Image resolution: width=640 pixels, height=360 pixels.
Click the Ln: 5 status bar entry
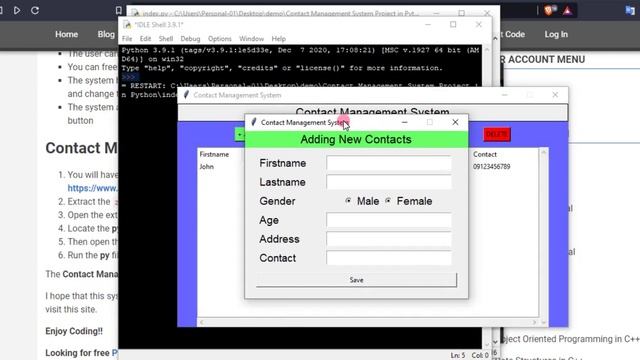point(458,355)
